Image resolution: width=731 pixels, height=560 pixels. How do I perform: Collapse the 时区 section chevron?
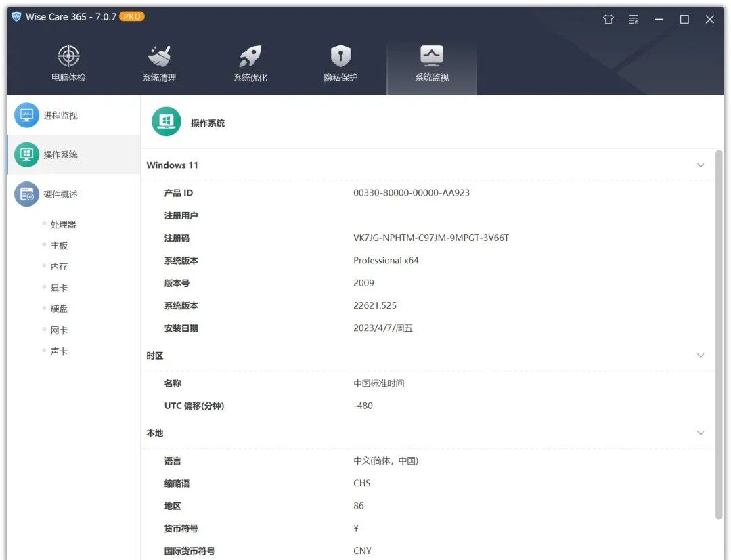tap(701, 356)
